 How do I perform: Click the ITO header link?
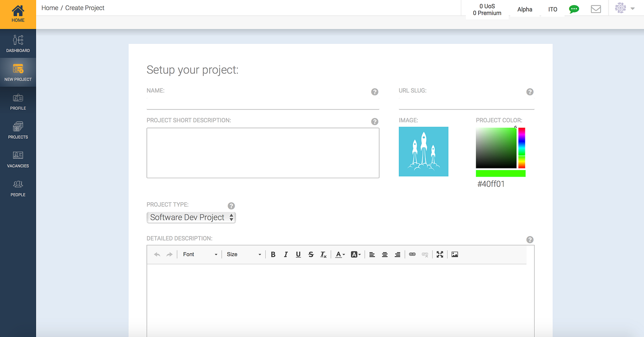[553, 9]
